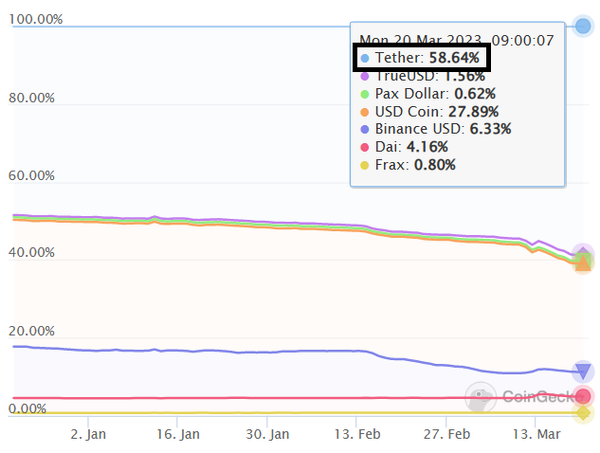Click the TrueUSD purple data point marker
Image resolution: width=600 pixels, height=453 pixels.
pos(582,252)
